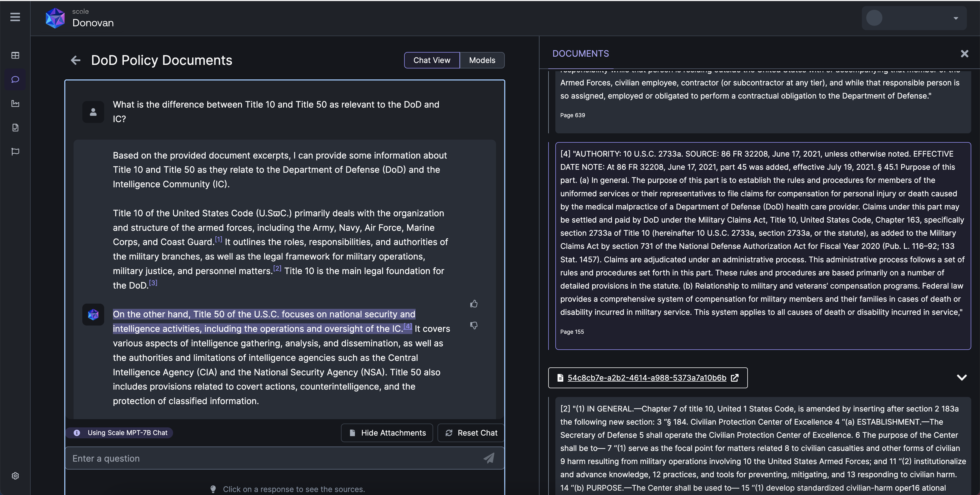Toggle Hide Attachments button
This screenshot has width=980, height=495.
387,433
